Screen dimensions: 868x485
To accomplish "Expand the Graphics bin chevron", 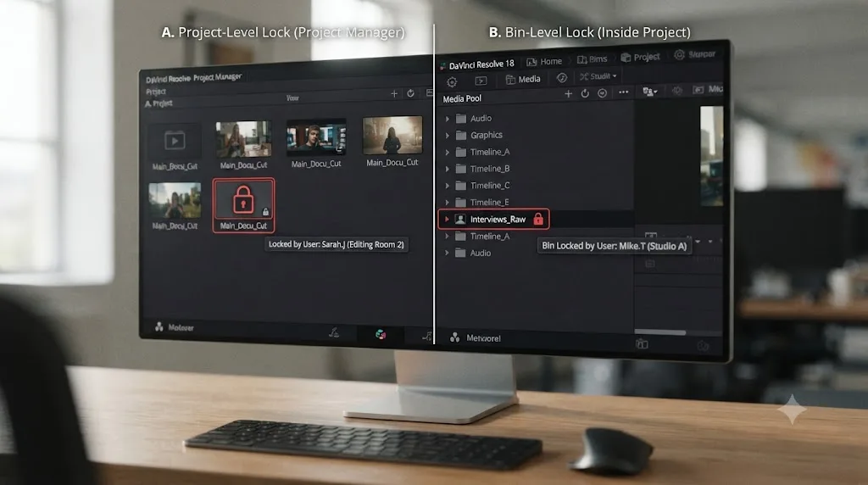I will tap(448, 135).
